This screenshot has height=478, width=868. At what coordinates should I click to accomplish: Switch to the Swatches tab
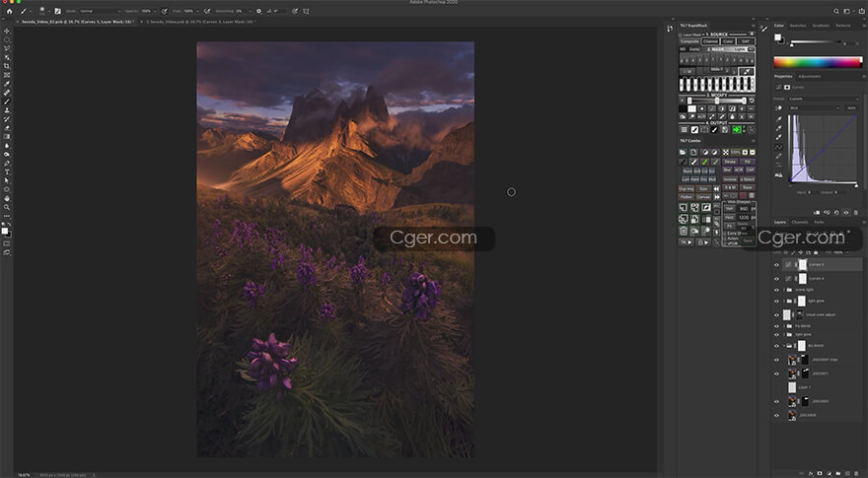[798, 26]
